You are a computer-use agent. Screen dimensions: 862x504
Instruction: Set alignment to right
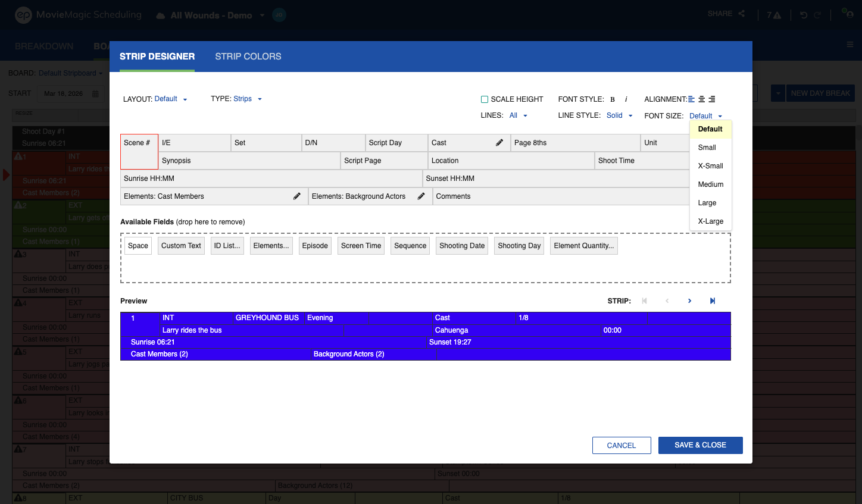(712, 99)
